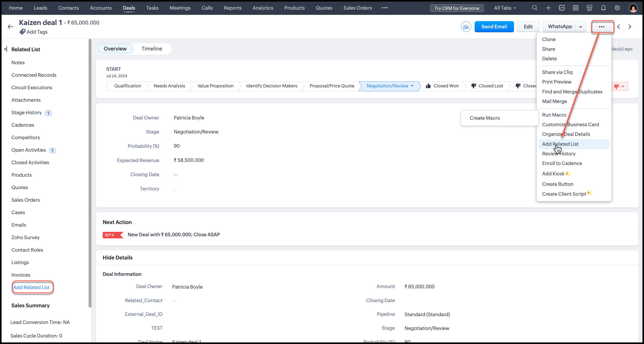Select Add Related List from the menu
This screenshot has width=644, height=344.
click(560, 144)
